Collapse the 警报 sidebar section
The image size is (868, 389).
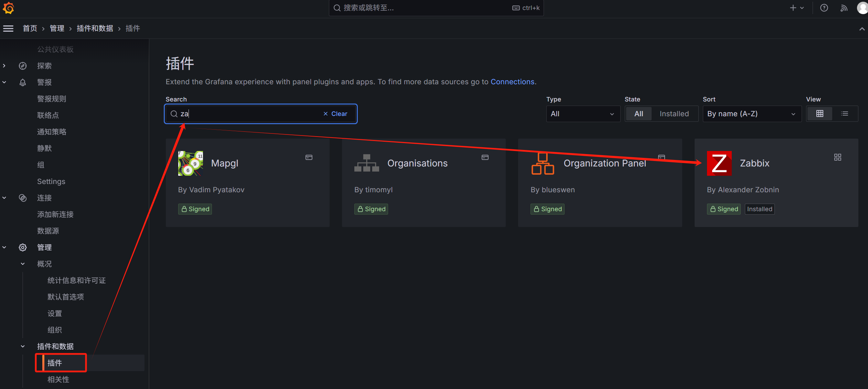[x=4, y=82]
